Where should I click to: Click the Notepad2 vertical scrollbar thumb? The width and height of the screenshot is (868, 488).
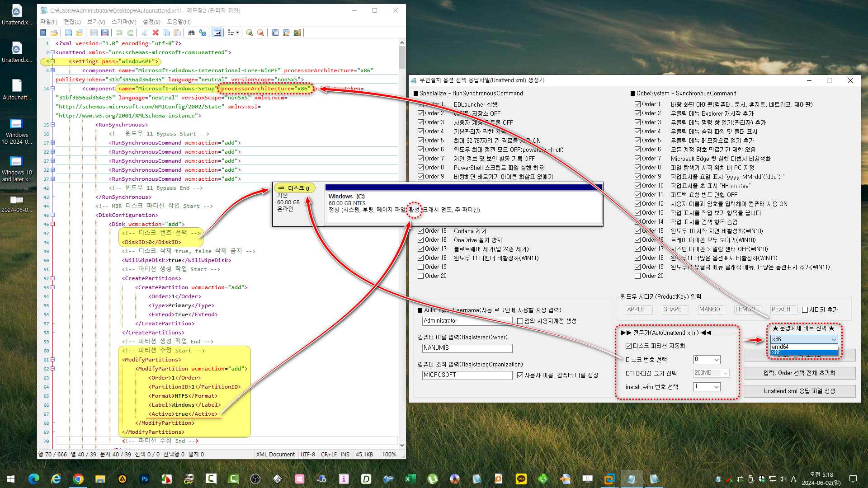[402, 57]
